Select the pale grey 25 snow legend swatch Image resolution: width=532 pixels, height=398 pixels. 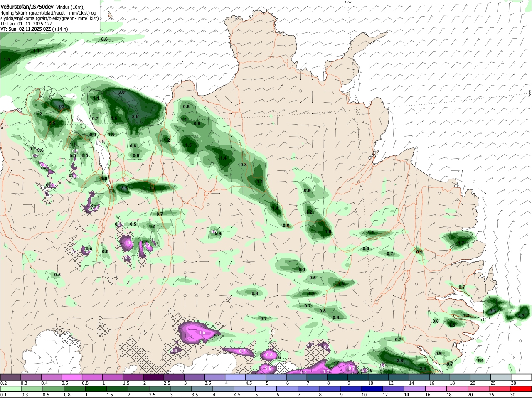click(501, 377)
